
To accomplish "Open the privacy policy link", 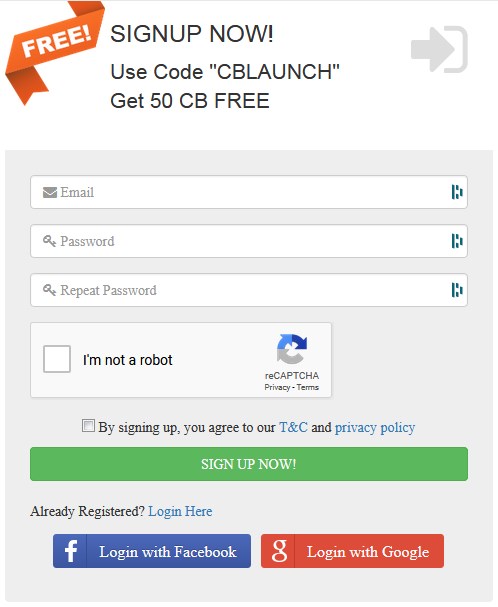I will (375, 428).
